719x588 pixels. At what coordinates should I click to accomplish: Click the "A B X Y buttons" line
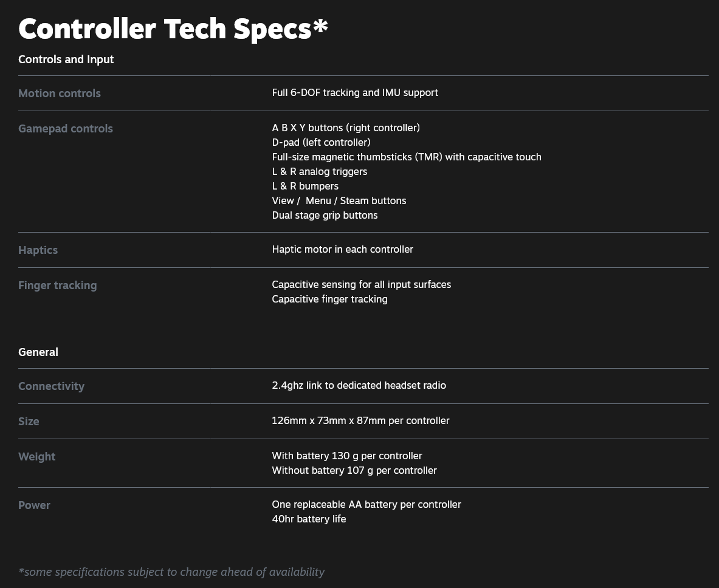[346, 128]
